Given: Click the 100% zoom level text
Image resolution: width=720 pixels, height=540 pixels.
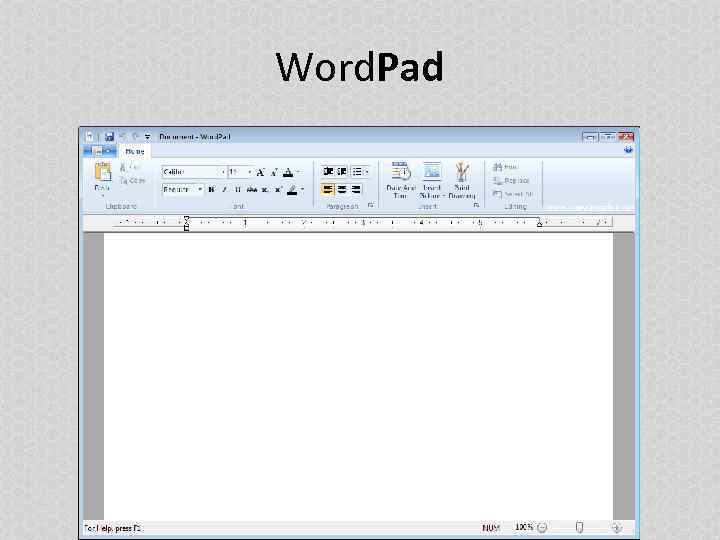Looking at the screenshot, I should click(524, 527).
